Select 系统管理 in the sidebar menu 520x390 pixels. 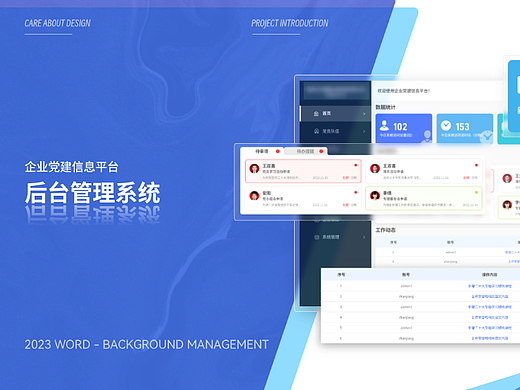(x=335, y=237)
